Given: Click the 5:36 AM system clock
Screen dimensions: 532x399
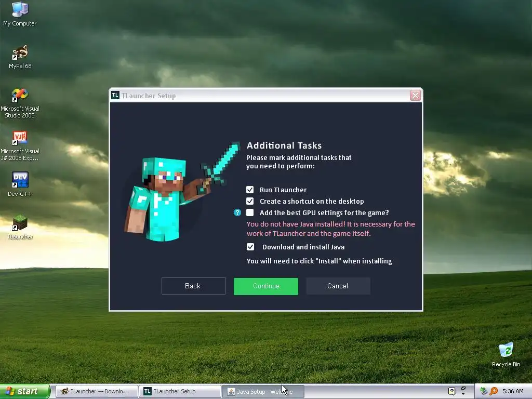Looking at the screenshot, I should [x=513, y=391].
